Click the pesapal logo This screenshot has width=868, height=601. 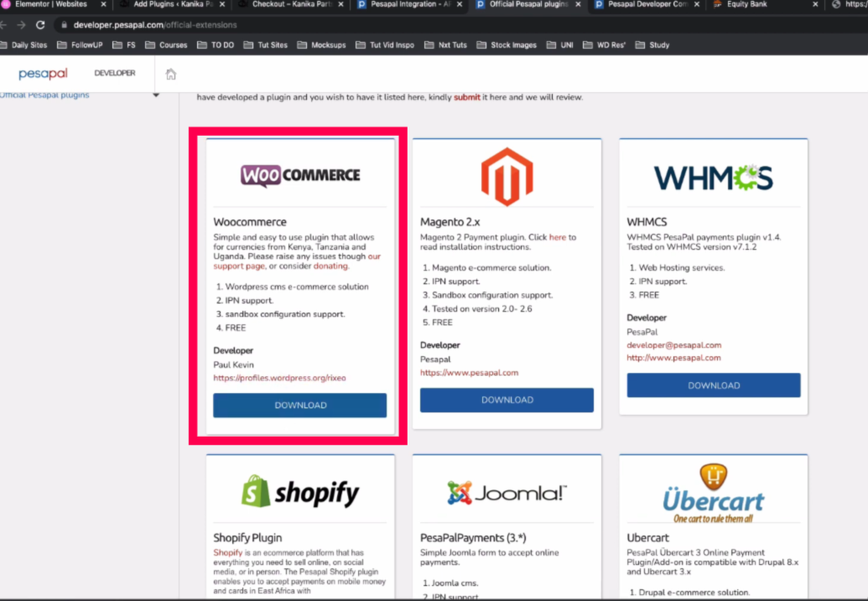point(43,74)
